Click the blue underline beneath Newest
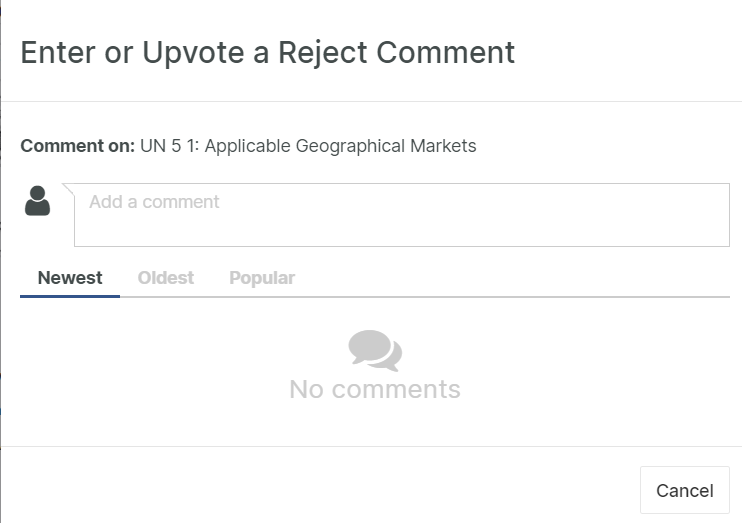The image size is (742, 523). pyautogui.click(x=70, y=296)
